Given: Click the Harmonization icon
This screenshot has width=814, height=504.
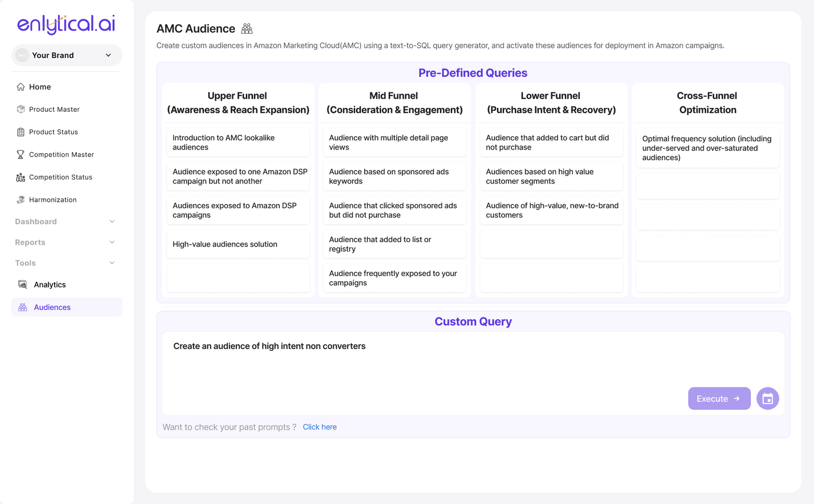Looking at the screenshot, I should (20, 200).
